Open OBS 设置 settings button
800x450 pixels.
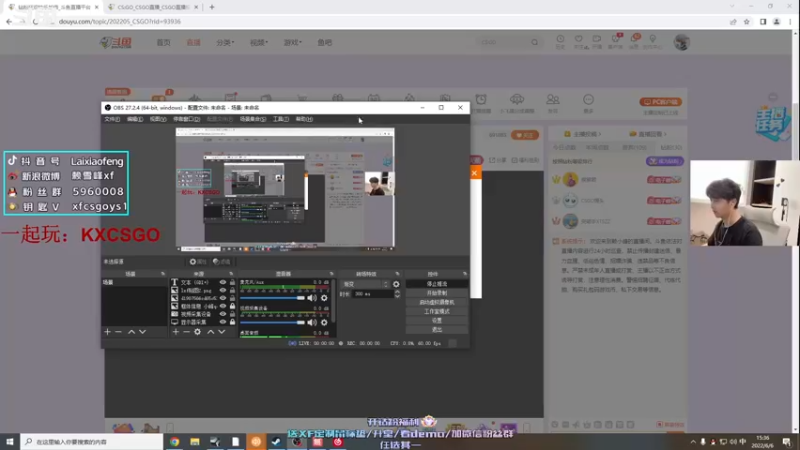point(437,320)
